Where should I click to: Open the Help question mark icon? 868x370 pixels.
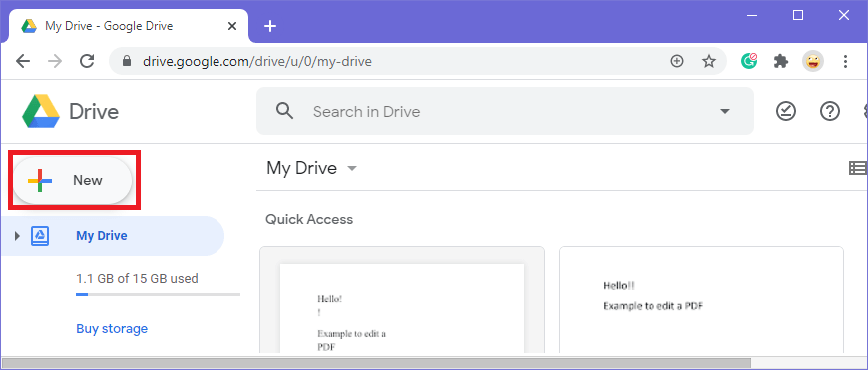coord(830,111)
